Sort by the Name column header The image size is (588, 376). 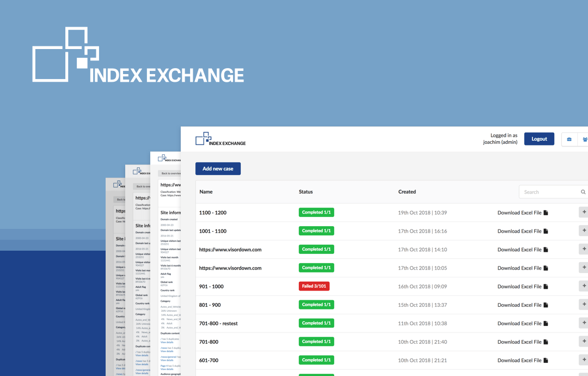(206, 192)
